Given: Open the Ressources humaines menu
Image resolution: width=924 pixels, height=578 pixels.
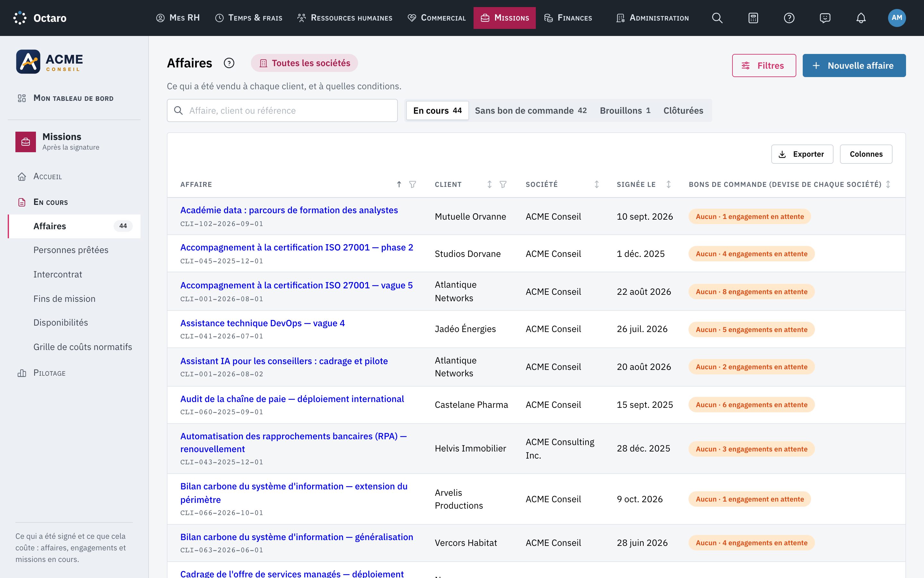Looking at the screenshot, I should pos(345,18).
